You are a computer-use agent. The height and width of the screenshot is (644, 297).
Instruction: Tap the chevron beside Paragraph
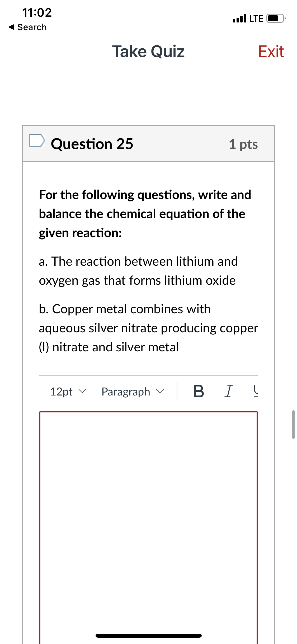pyautogui.click(x=160, y=391)
